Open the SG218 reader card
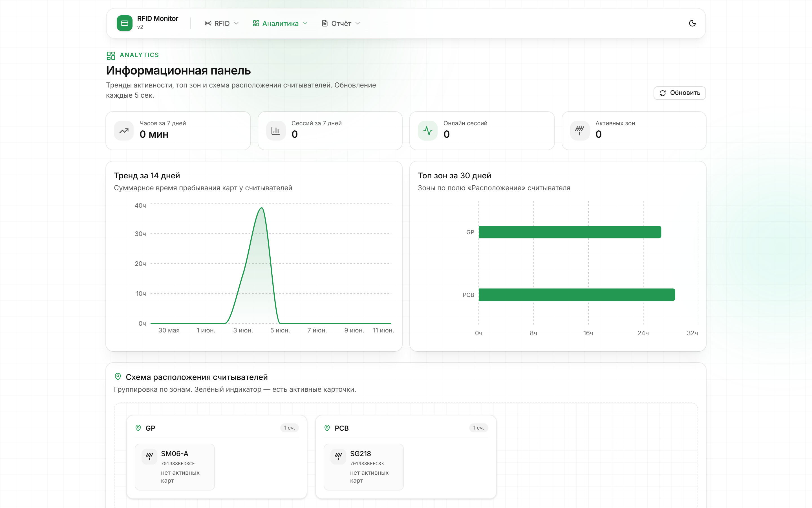Image resolution: width=812 pixels, height=508 pixels. (364, 467)
